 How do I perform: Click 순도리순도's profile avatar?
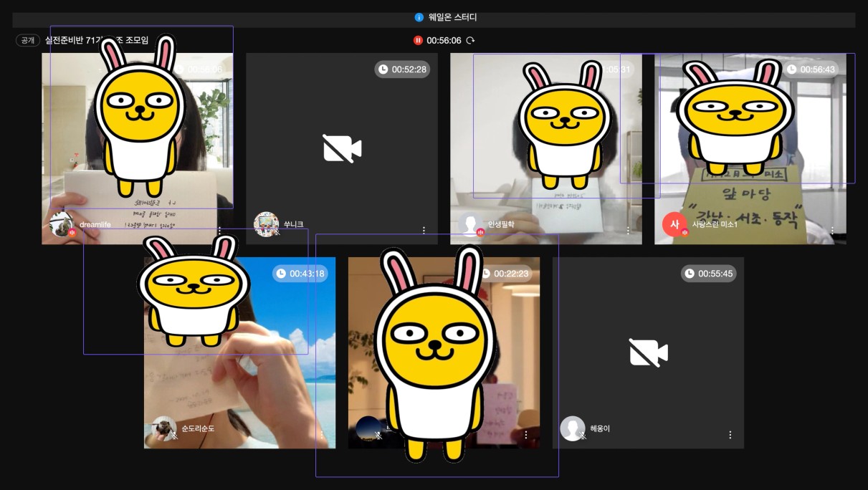[164, 428]
